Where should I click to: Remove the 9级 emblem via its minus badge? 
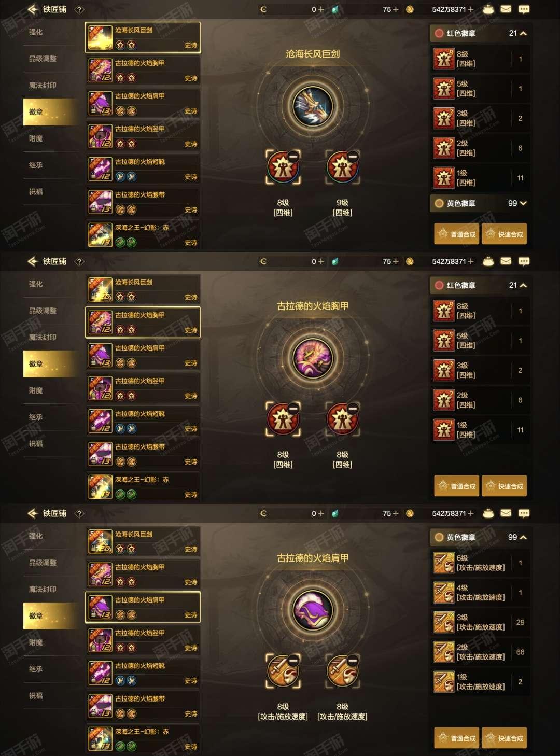click(353, 156)
